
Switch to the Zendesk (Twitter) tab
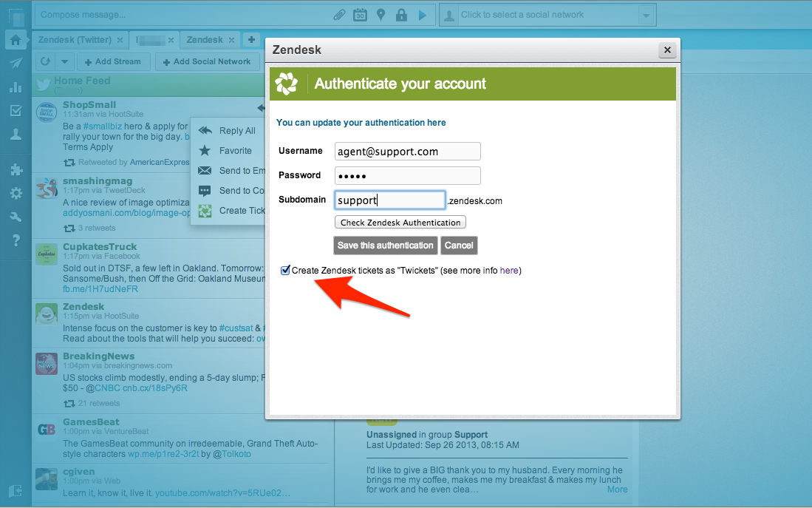coord(75,40)
